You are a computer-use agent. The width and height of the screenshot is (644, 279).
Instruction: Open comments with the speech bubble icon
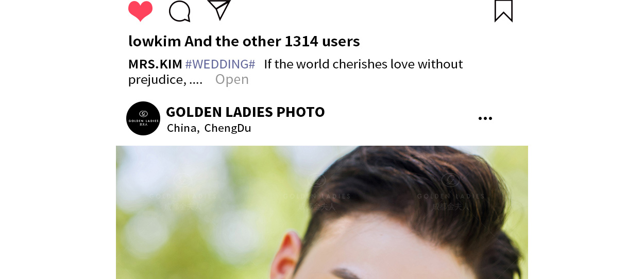click(180, 11)
